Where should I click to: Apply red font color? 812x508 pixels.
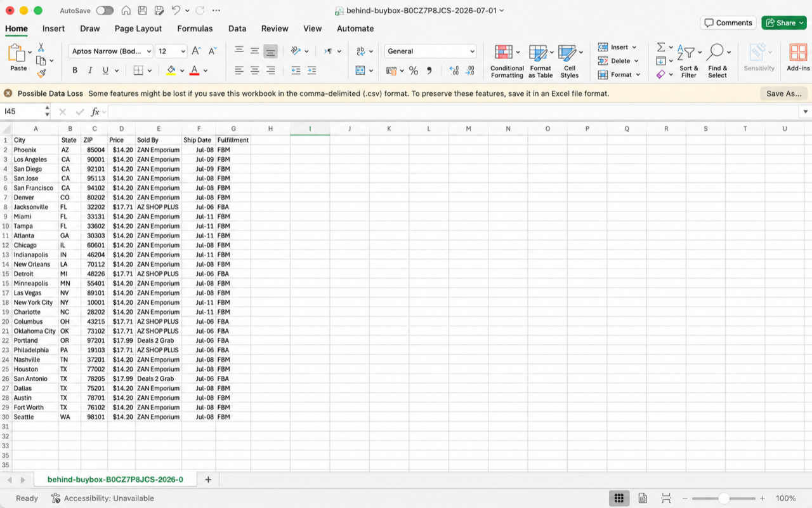pyautogui.click(x=194, y=70)
